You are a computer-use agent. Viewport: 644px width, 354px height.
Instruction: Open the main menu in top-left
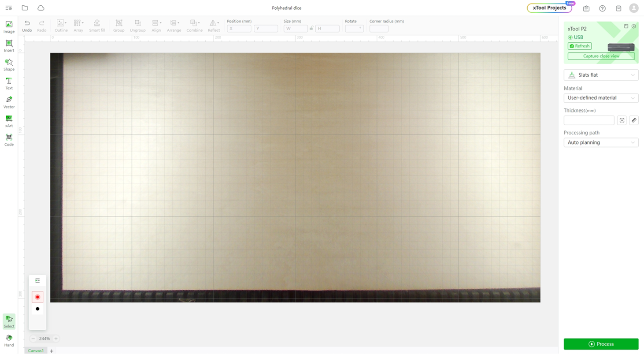[8, 8]
